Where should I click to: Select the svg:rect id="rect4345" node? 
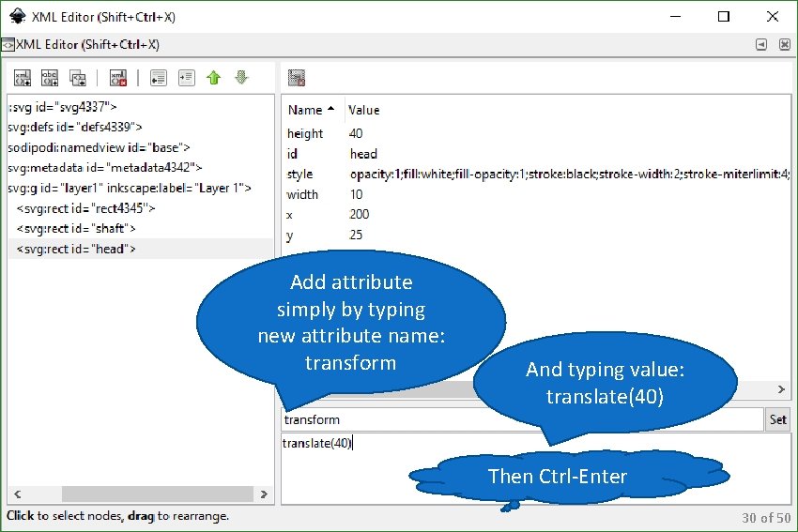85,208
